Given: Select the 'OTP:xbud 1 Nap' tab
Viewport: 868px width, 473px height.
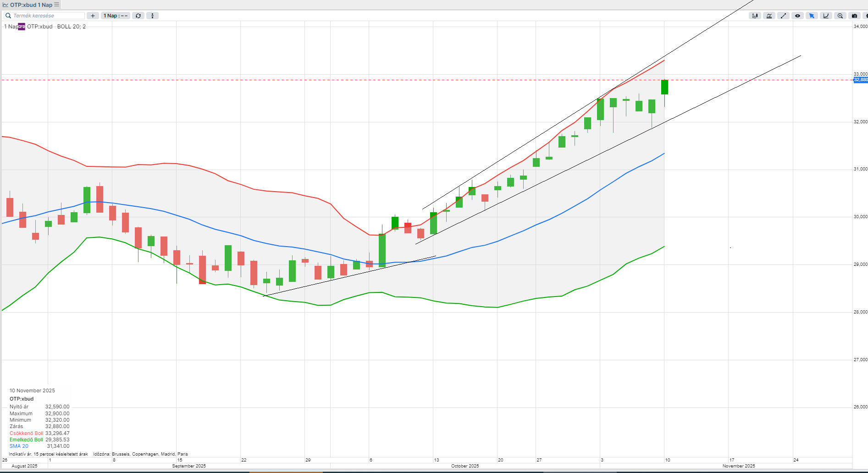Looking at the screenshot, I should pyautogui.click(x=31, y=5).
